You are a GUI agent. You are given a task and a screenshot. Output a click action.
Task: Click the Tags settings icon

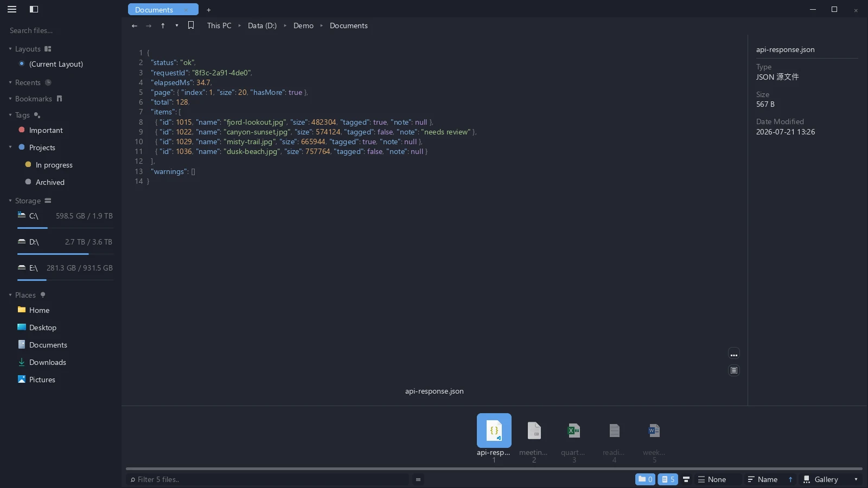[37, 115]
